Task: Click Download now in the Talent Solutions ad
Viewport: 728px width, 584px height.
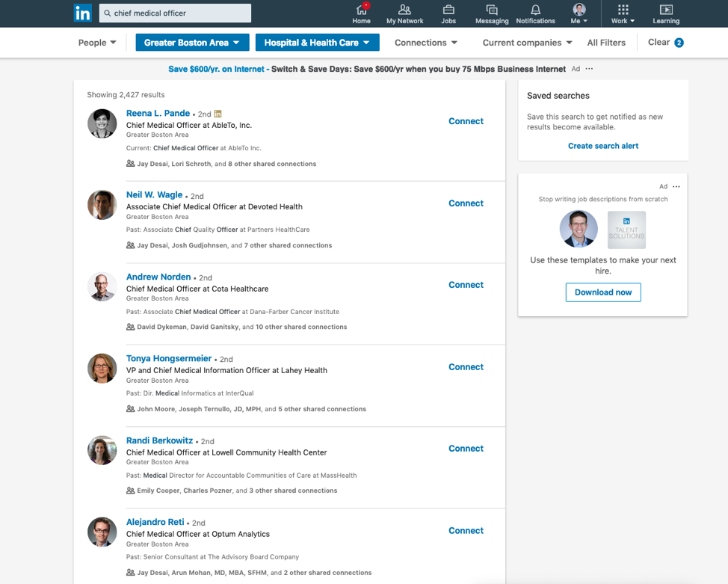Action: coord(603,292)
